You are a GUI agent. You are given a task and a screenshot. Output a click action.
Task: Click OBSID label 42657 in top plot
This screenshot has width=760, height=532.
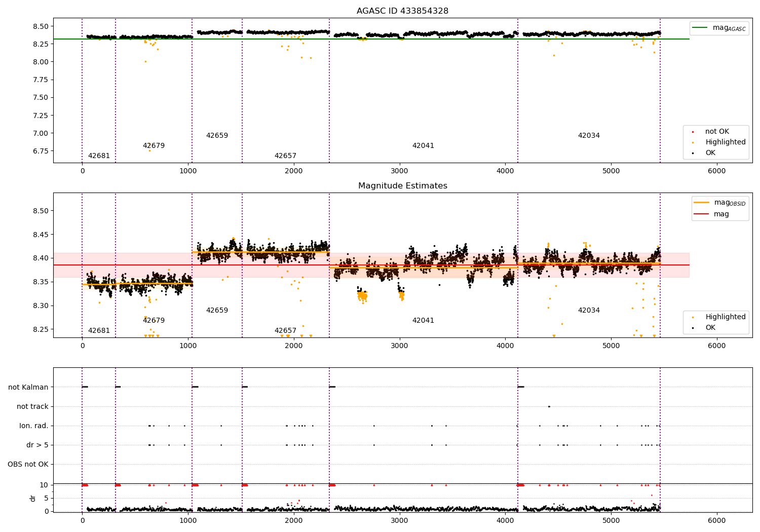285,156
